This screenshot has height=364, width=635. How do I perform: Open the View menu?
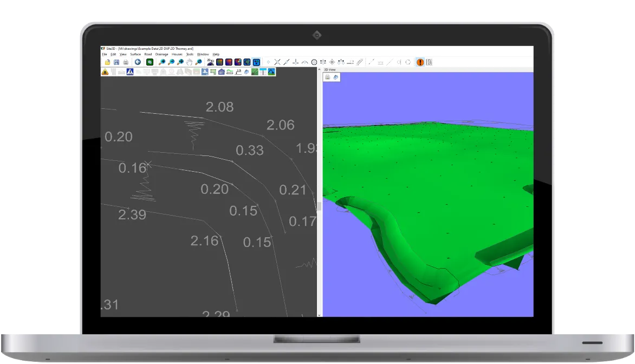[x=123, y=54]
